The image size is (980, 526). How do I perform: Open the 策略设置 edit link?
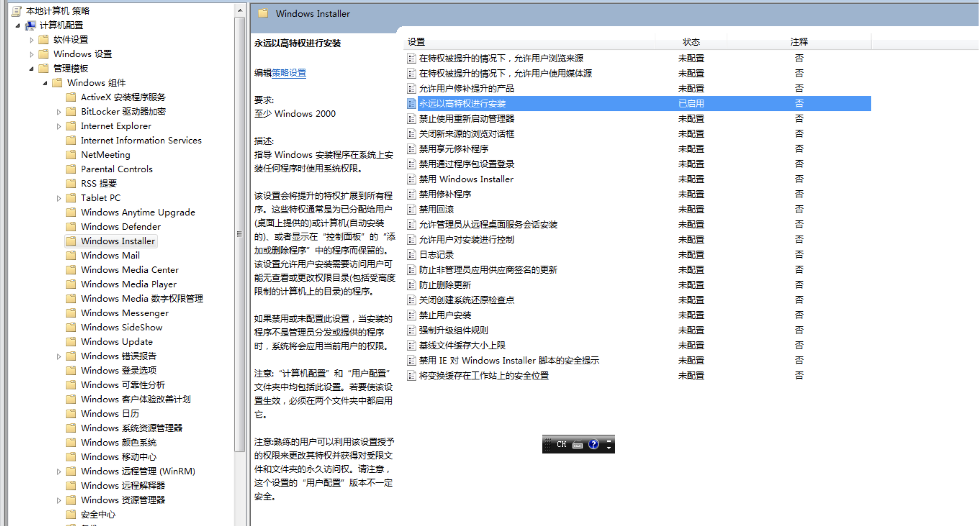pyautogui.click(x=289, y=73)
